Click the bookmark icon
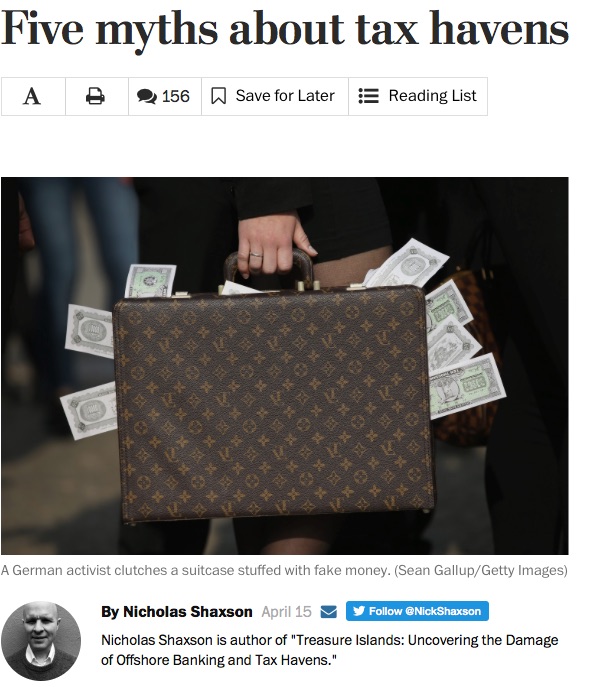The height and width of the screenshot is (687, 595). pyautogui.click(x=218, y=96)
